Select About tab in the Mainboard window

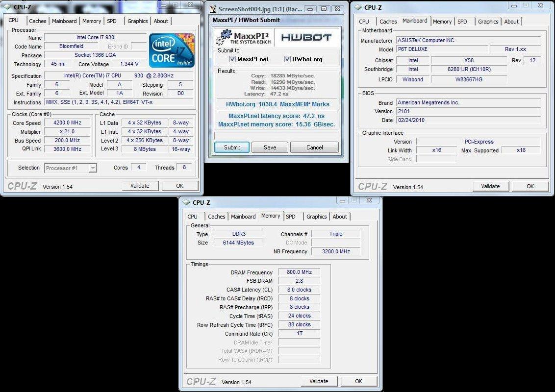[x=511, y=22]
